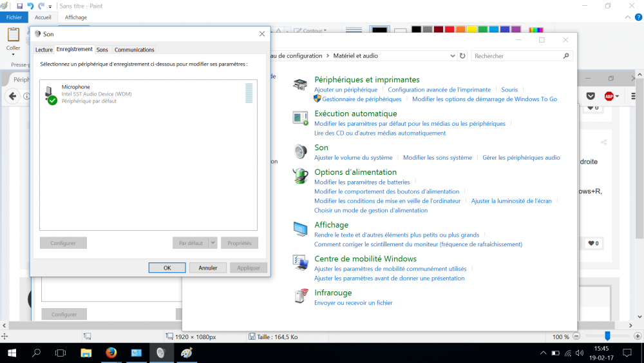Click the Options d'alimentation battery icon
This screenshot has height=363, width=644.
click(300, 176)
